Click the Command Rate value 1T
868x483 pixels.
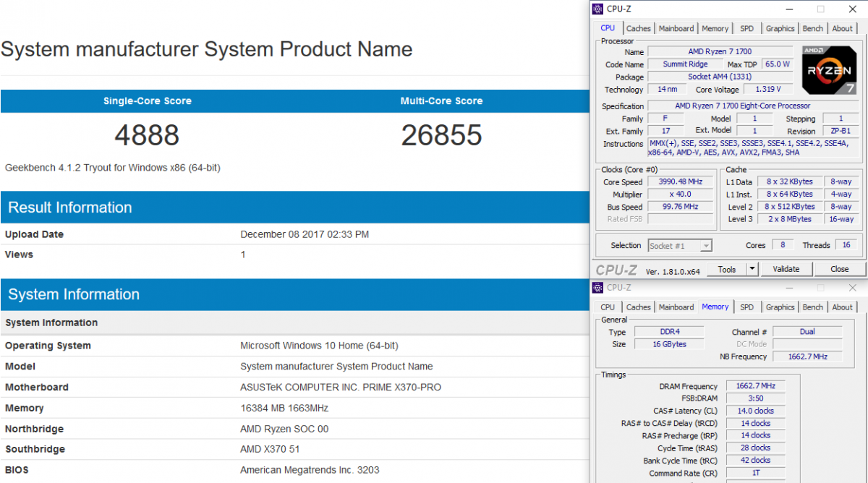pos(755,473)
